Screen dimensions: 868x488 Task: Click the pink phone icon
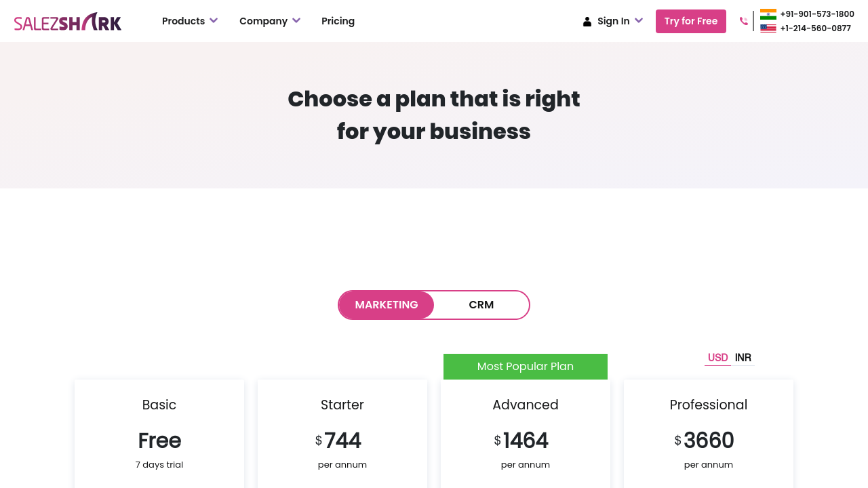[744, 21]
